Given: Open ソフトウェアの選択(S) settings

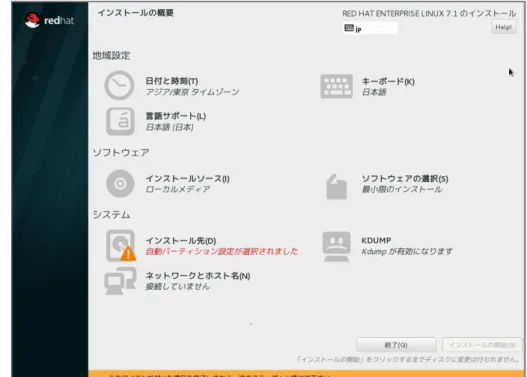Looking at the screenshot, I should click(405, 178).
